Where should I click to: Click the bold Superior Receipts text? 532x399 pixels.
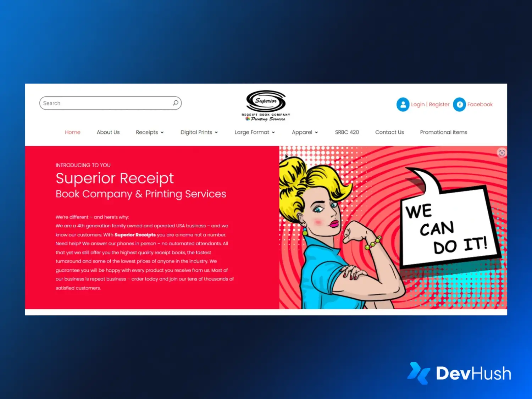pyautogui.click(x=135, y=235)
